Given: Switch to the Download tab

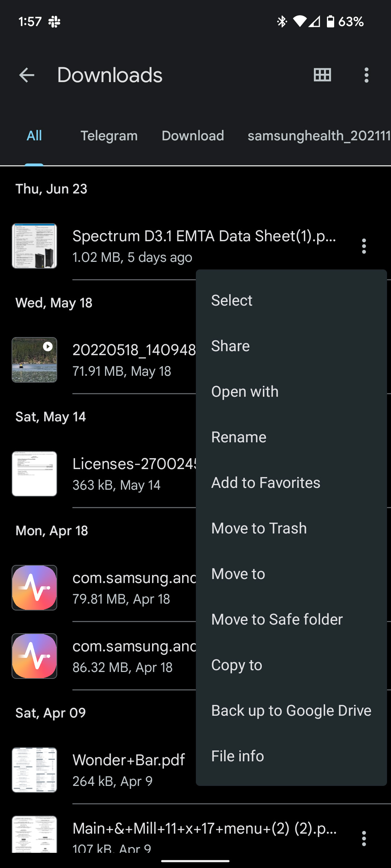Looking at the screenshot, I should (193, 136).
